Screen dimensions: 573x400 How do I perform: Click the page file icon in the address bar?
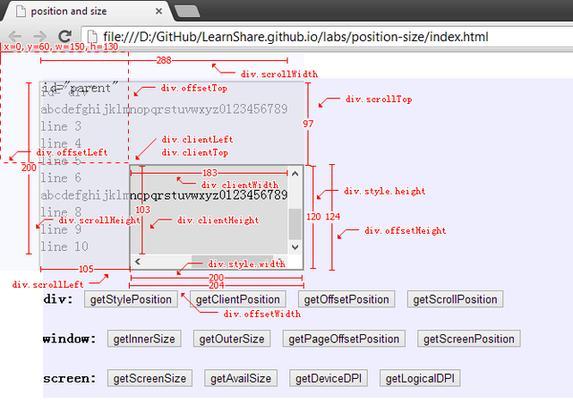pos(92,37)
